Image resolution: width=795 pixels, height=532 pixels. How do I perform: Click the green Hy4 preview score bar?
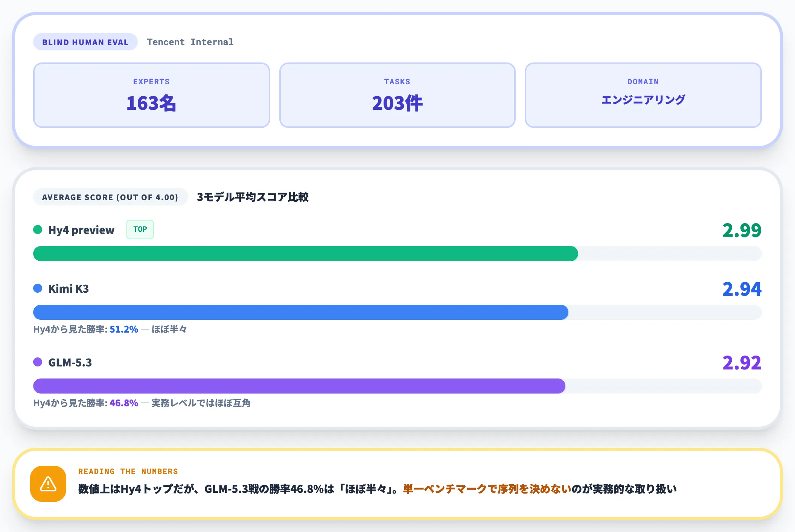pyautogui.click(x=306, y=254)
